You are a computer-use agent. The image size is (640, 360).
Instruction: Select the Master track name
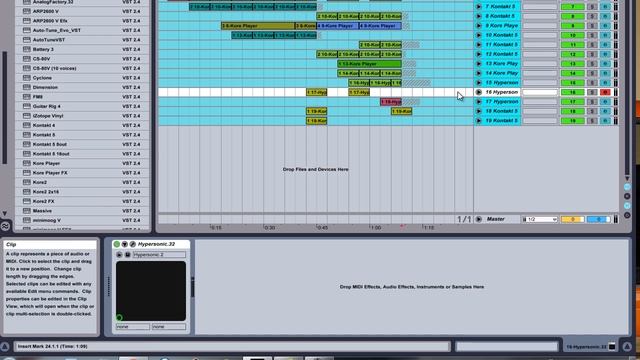[496, 220]
